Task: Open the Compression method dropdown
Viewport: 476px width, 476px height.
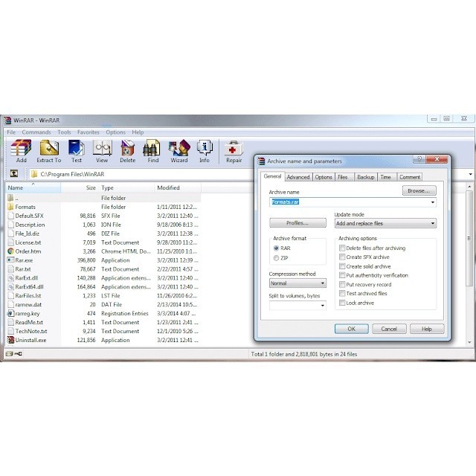Action: [297, 283]
